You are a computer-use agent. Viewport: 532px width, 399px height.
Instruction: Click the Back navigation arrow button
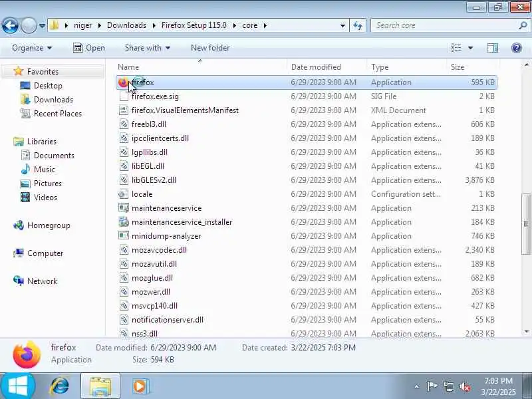pyautogui.click(x=10, y=25)
